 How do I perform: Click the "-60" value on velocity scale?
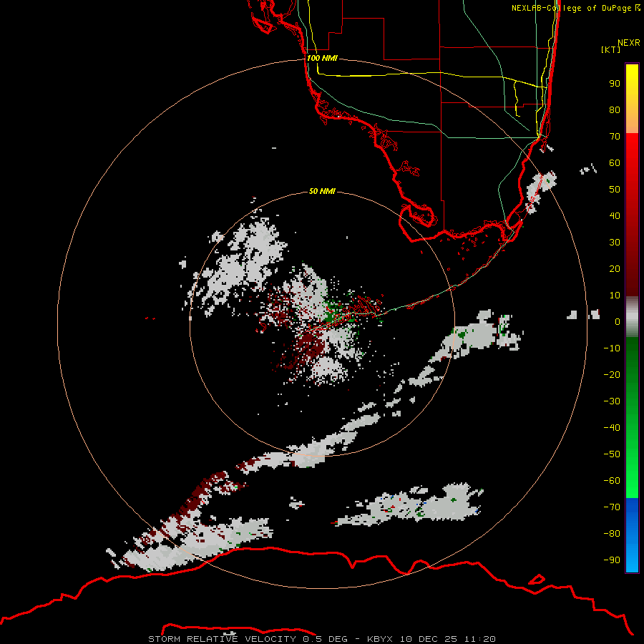[612, 481]
